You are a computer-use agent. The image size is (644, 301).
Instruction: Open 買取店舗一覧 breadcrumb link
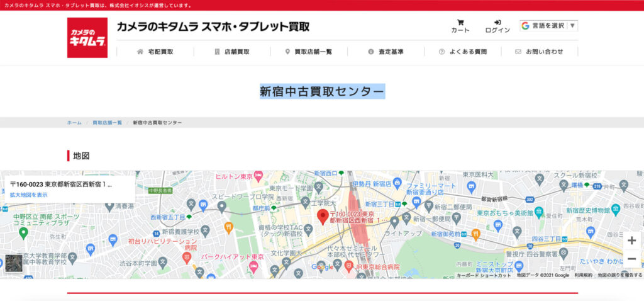[x=107, y=123]
